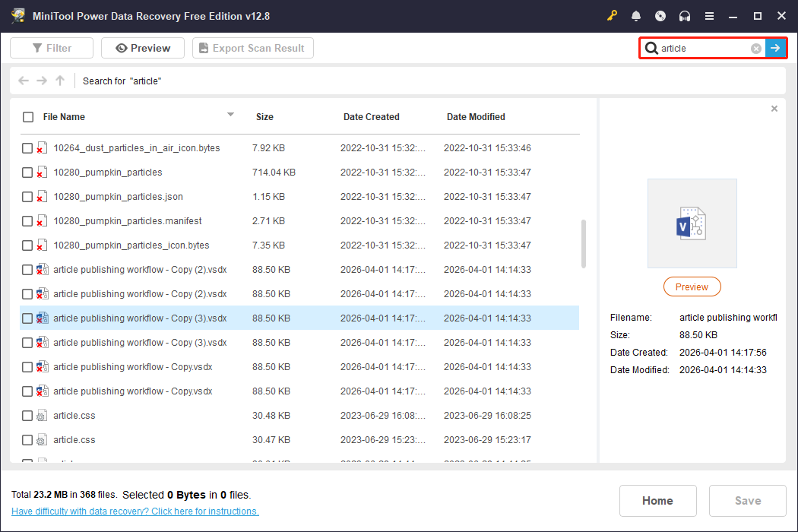Switch to Preview mode in toolbar
Image resolution: width=798 pixels, height=532 pixels.
(x=142, y=47)
